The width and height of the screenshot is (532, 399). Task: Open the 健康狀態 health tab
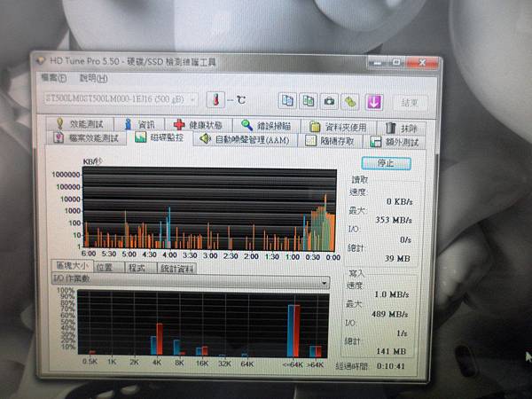[x=199, y=125]
